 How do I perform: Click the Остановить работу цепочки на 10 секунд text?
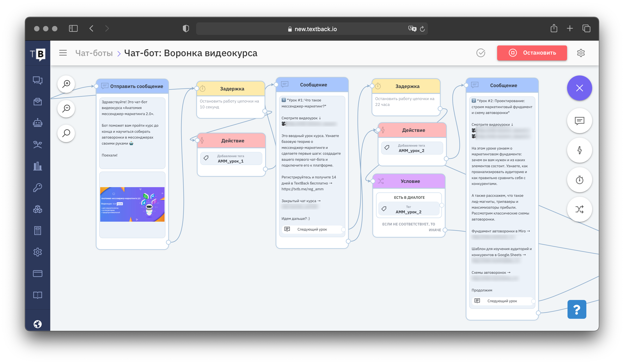point(229,104)
